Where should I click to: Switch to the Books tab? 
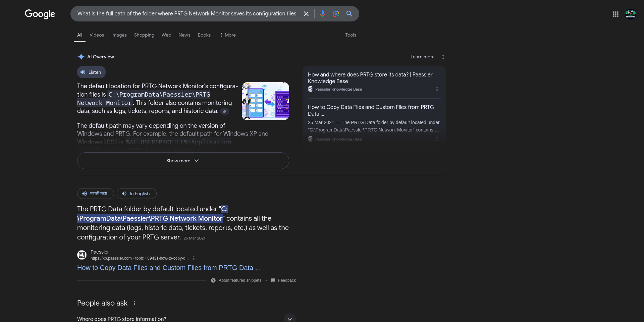(x=204, y=35)
